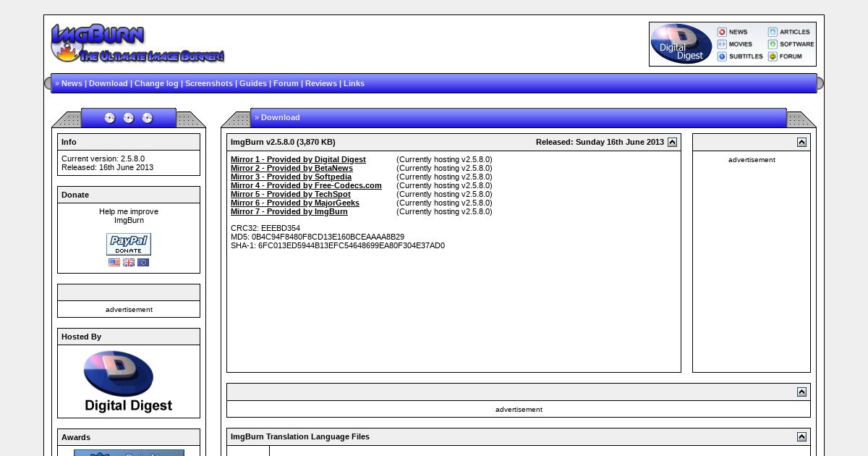Download from Mirror 4 - Free-Codecs.com
868x456 pixels.
coord(306,185)
